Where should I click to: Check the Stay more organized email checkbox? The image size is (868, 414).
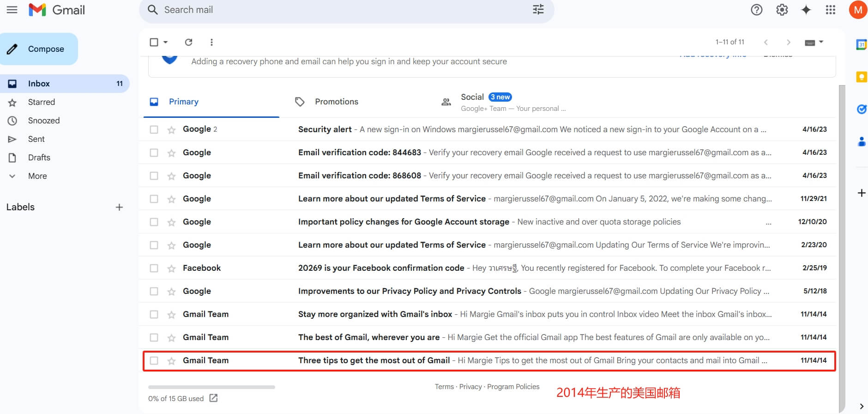tap(154, 314)
